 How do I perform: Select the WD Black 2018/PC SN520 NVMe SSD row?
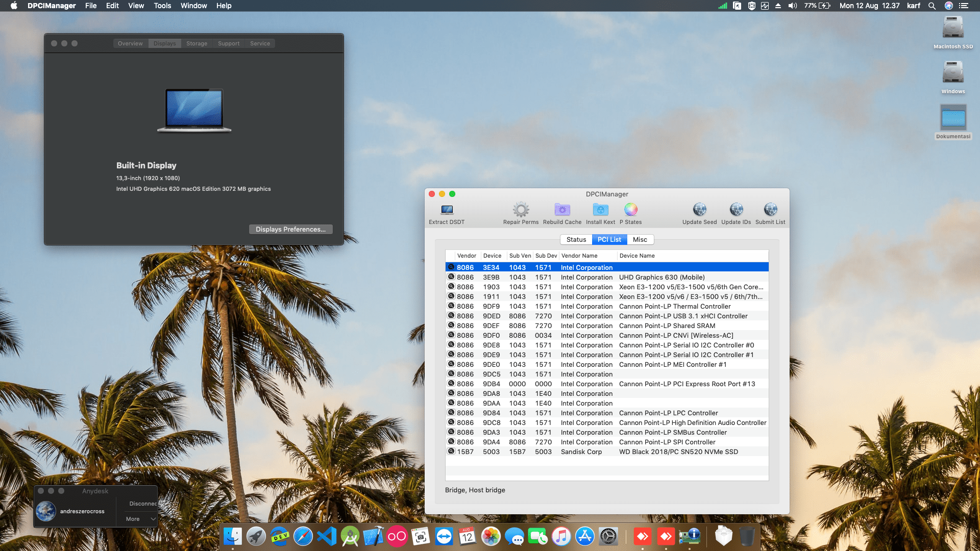point(607,452)
